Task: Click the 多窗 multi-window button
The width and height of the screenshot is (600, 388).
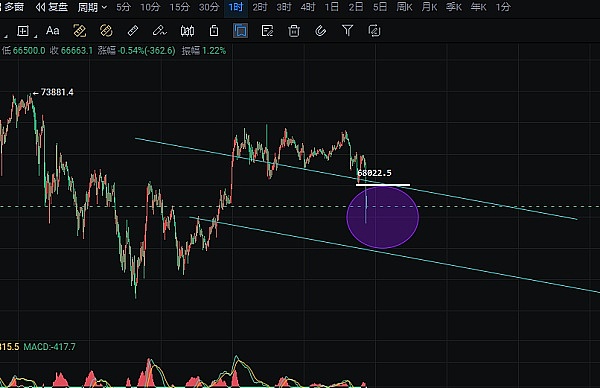Action: point(13,7)
